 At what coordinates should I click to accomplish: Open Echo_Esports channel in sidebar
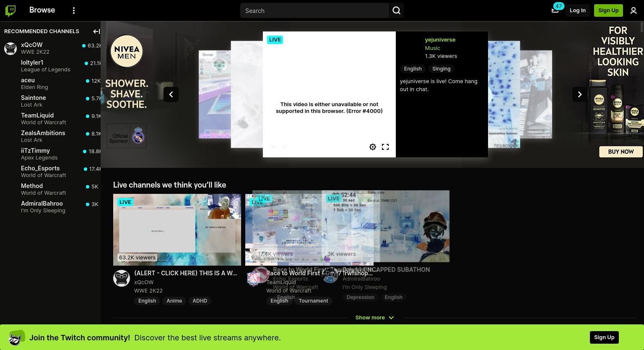50,172
